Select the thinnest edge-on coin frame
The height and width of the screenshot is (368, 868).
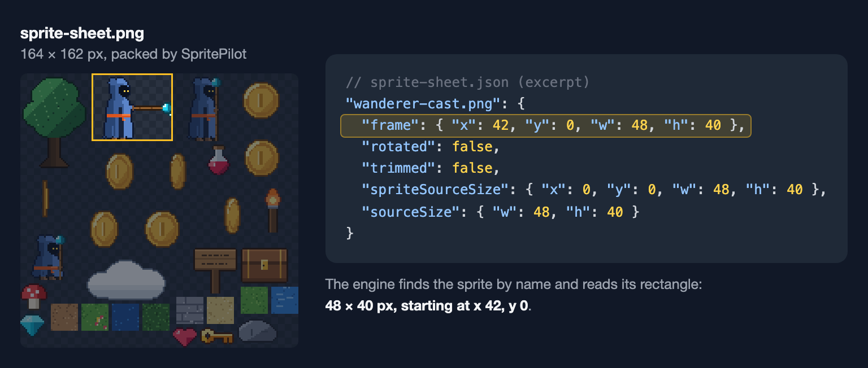click(x=45, y=199)
